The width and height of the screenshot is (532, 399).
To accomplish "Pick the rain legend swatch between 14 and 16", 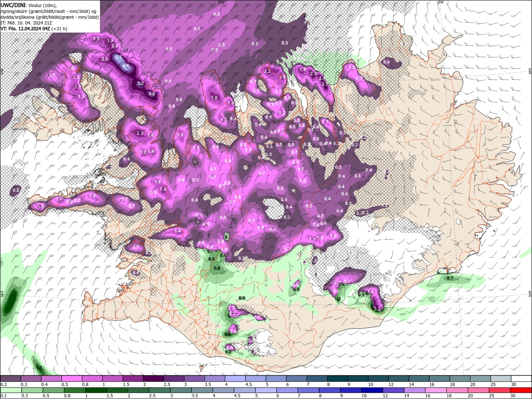I will coord(416,390).
